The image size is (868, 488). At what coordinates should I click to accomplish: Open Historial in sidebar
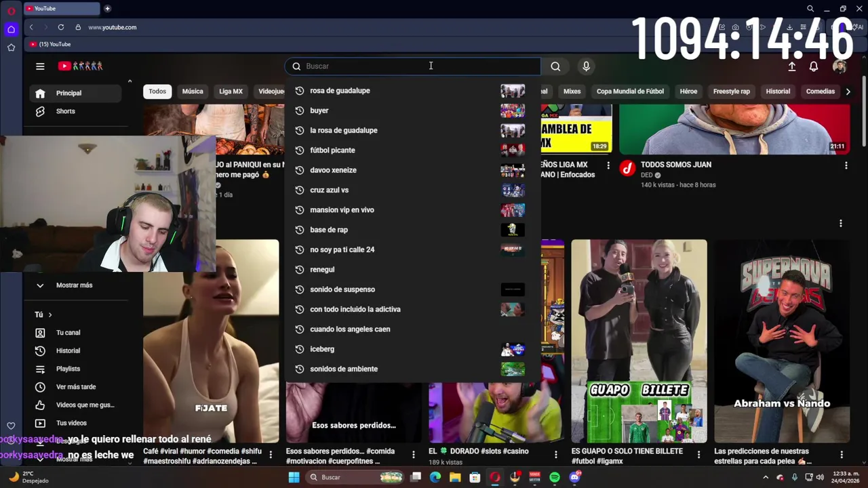point(75,350)
